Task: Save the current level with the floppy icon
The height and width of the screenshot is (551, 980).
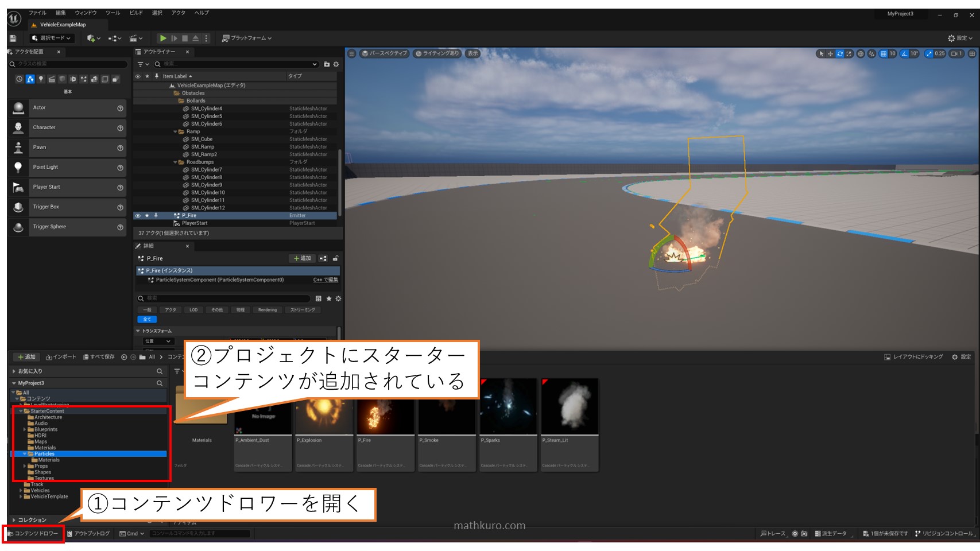Action: [13, 38]
